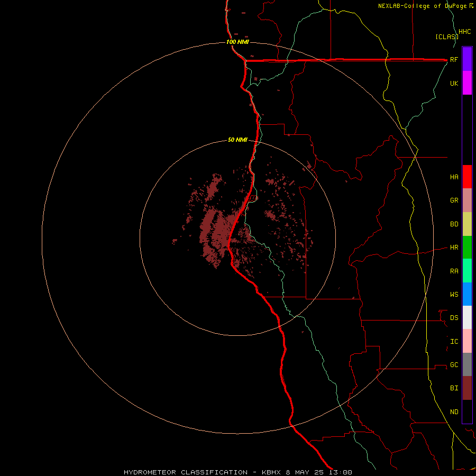Click the BD legend label
476x476 pixels.
pyautogui.click(x=454, y=224)
